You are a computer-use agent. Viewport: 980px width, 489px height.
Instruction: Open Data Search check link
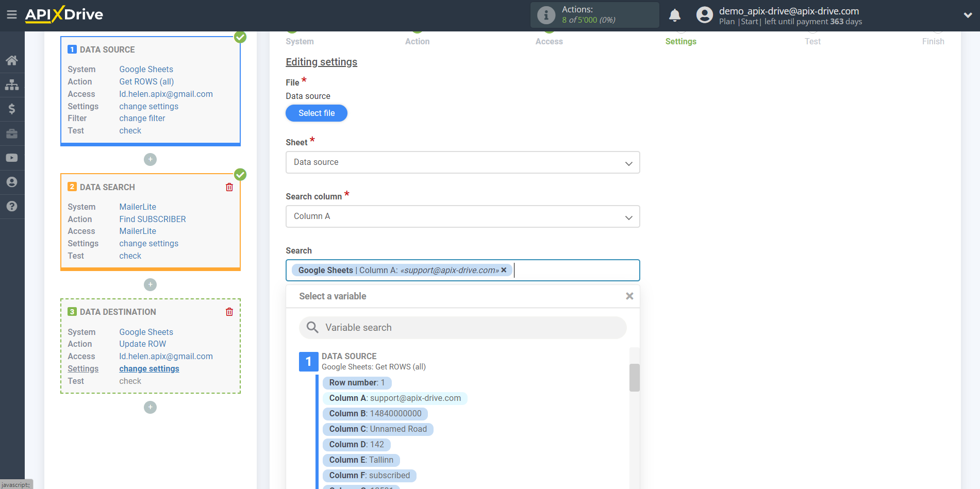click(130, 256)
